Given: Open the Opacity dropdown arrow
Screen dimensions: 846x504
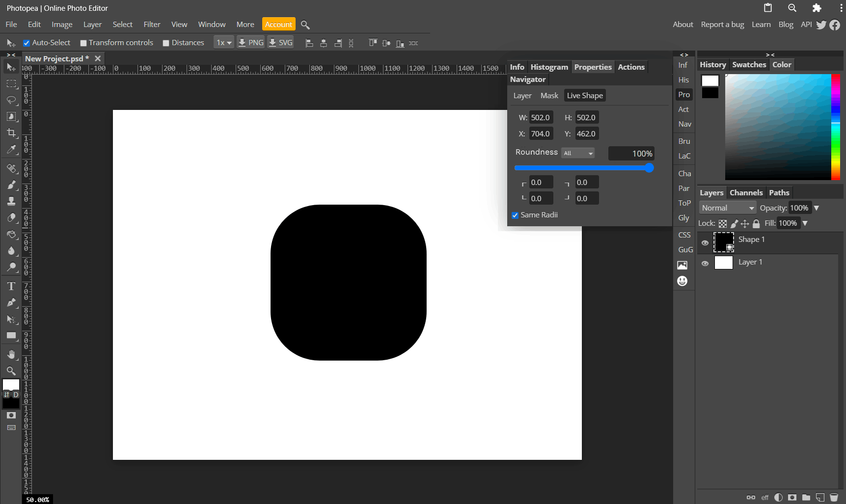Looking at the screenshot, I should 817,208.
